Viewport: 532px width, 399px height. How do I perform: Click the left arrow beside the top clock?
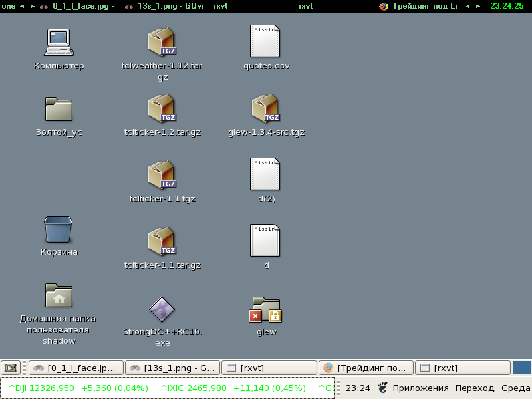tap(467, 6)
